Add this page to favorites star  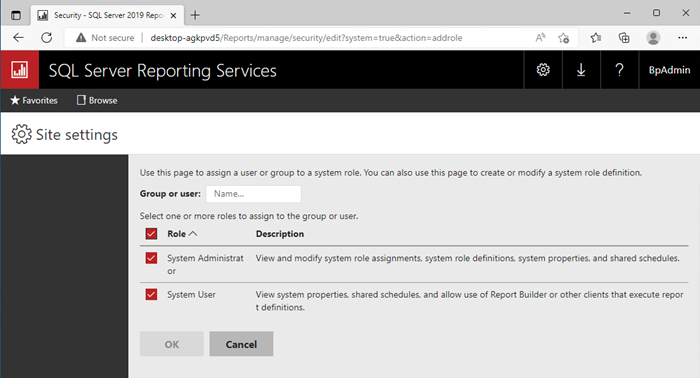[563, 38]
